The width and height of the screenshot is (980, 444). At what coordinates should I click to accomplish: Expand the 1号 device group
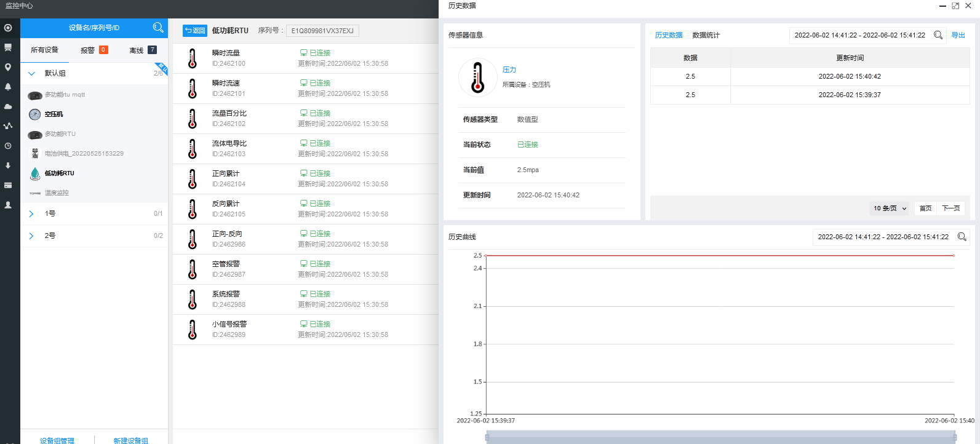[x=31, y=213]
